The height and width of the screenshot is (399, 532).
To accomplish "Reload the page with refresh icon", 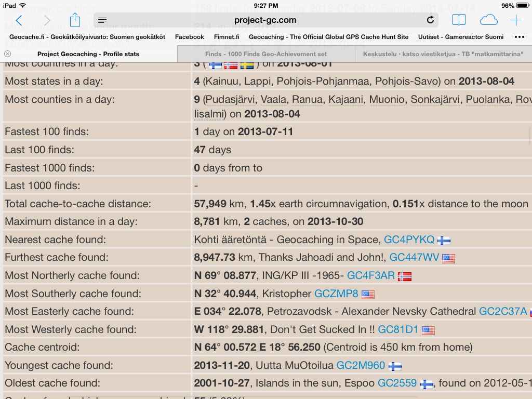I will (x=430, y=20).
